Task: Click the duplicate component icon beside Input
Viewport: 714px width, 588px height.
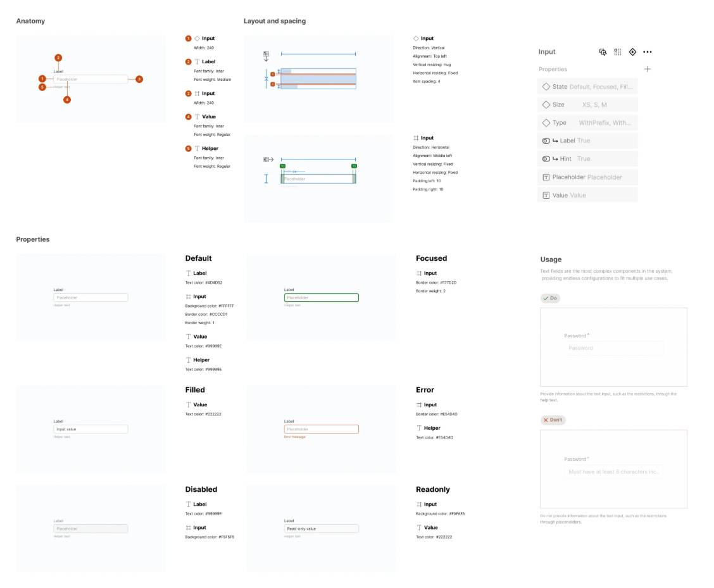Action: pos(603,52)
